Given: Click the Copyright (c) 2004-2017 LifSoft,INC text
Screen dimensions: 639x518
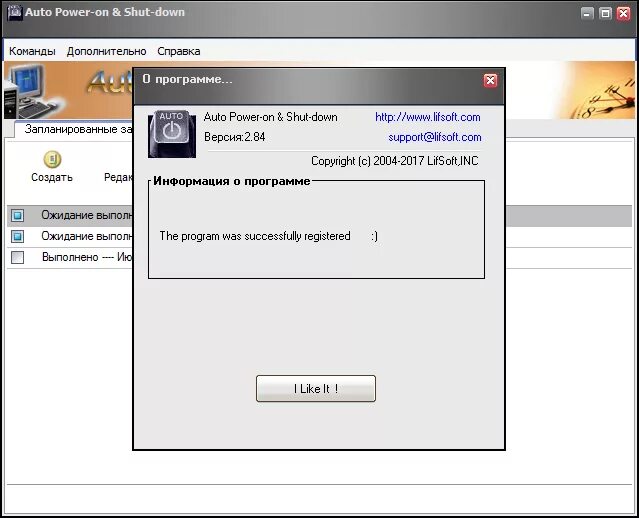Looking at the screenshot, I should click(x=394, y=161).
